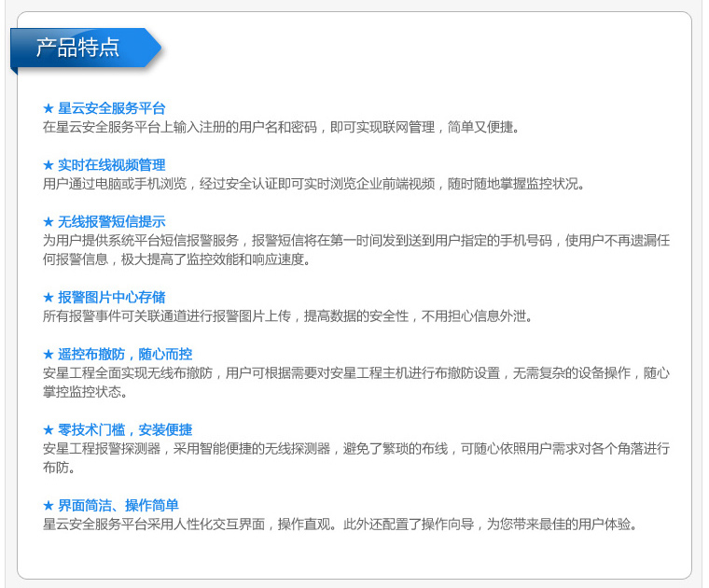Click the star icon beside 遥控布撤防，随心而控
The width and height of the screenshot is (709, 588).
click(x=49, y=354)
